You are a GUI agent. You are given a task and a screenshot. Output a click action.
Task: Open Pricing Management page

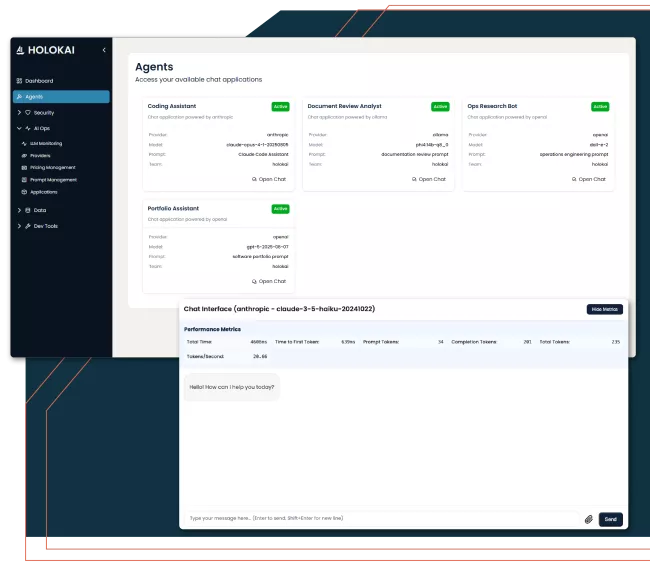[x=52, y=168]
